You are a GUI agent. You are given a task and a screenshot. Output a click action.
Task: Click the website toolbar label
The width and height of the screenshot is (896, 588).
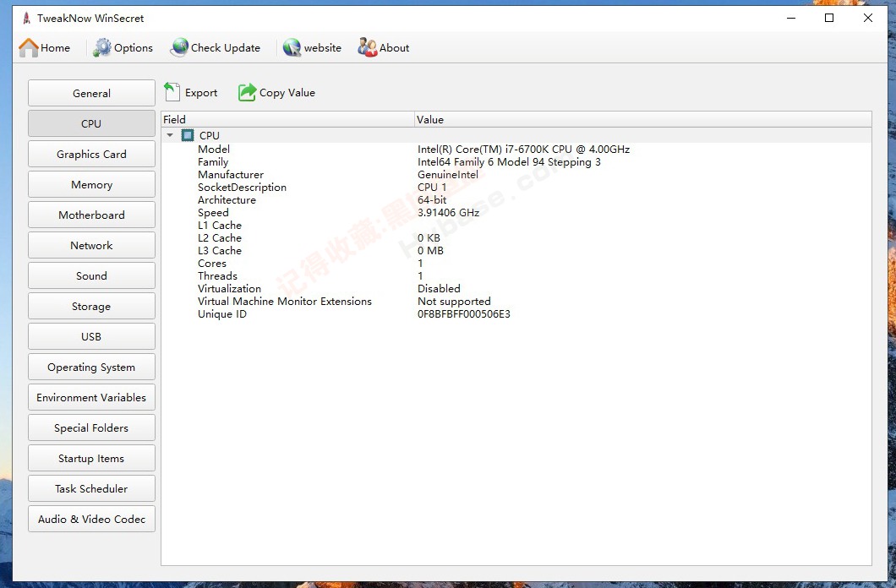pos(323,48)
